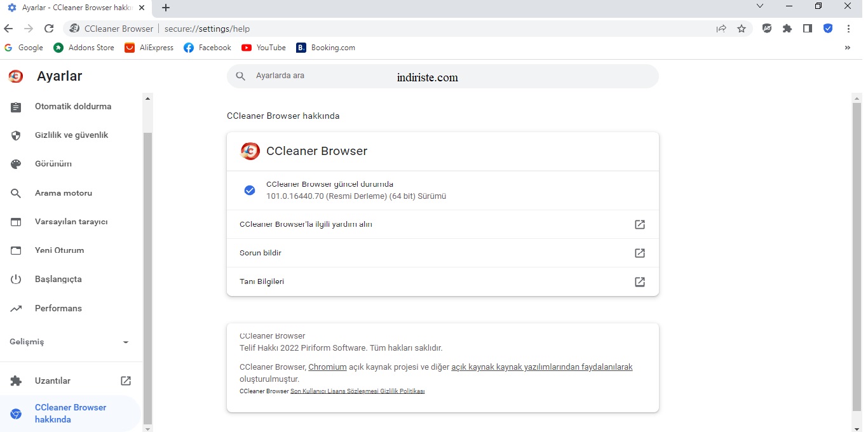Open the Booking.com bookmark
The height and width of the screenshot is (432, 868).
325,48
